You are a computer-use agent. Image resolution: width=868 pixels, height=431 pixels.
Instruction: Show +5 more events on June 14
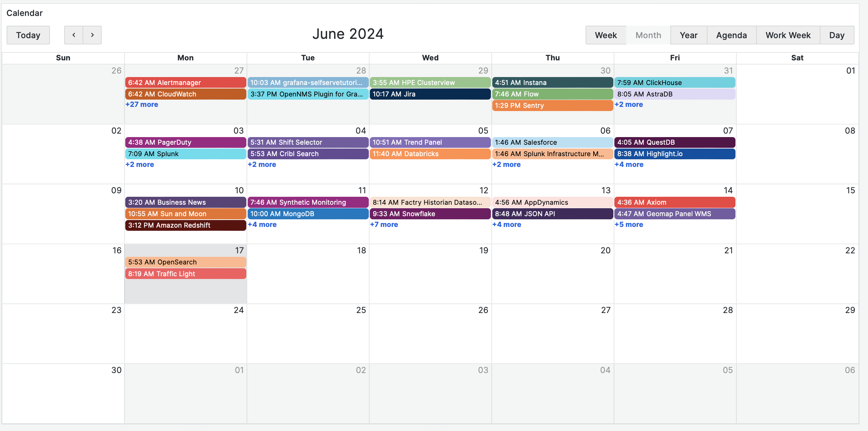[x=629, y=225]
